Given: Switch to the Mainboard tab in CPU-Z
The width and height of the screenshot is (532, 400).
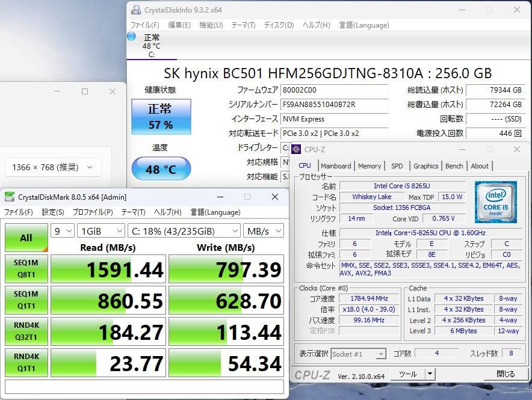Looking at the screenshot, I should point(336,166).
